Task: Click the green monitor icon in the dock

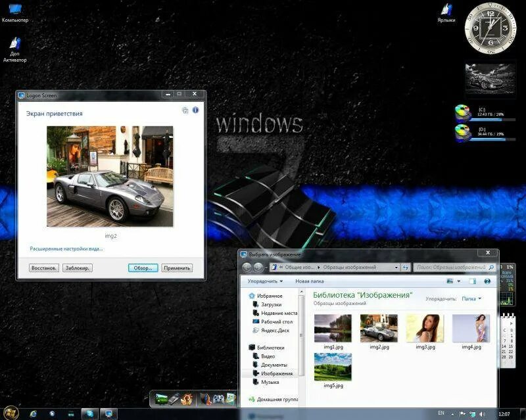Action: point(161,399)
